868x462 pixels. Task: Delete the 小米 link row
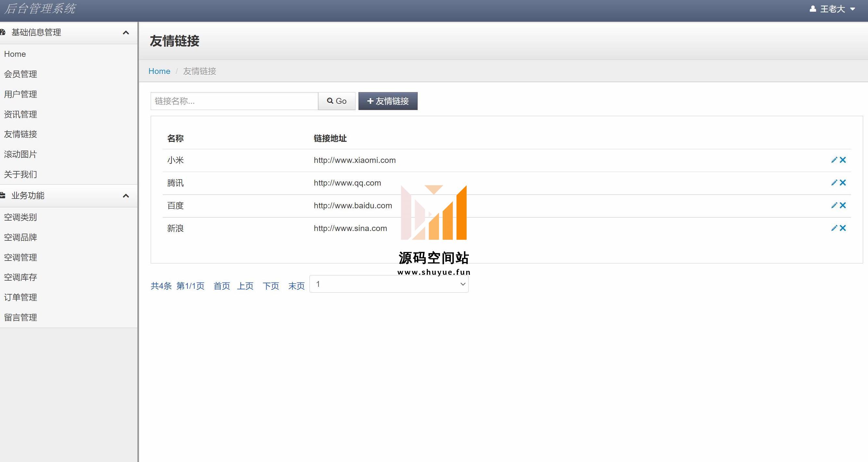[843, 160]
